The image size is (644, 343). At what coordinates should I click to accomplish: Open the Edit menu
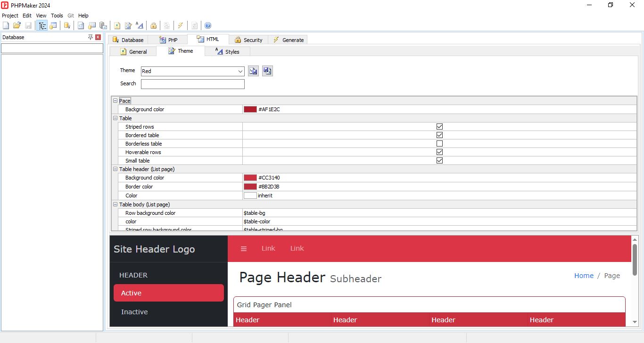coord(27,16)
